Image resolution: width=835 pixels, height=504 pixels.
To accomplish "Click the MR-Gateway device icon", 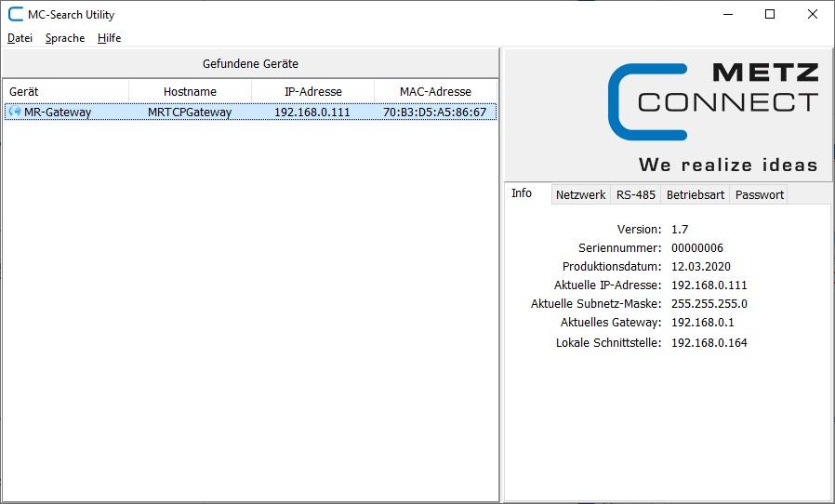I will (15, 113).
